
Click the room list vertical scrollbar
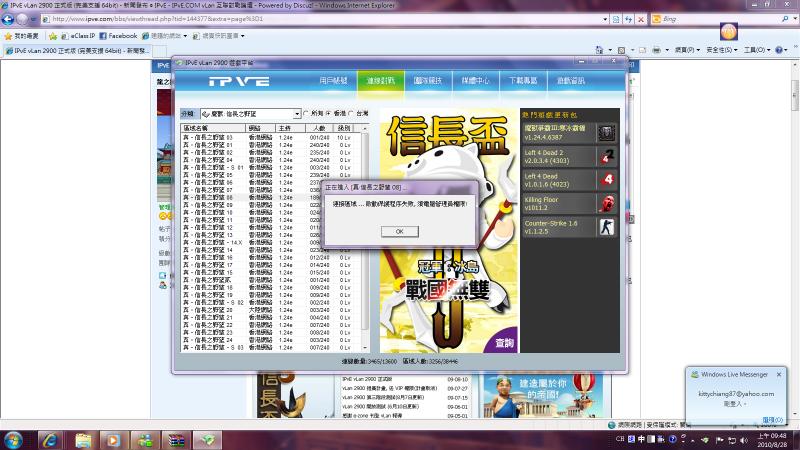tap(364, 240)
